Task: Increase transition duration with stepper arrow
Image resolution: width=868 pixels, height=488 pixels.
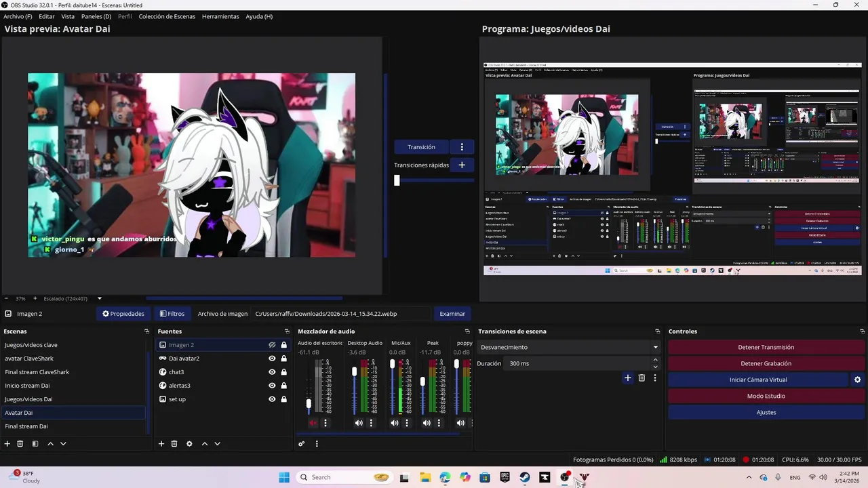Action: pyautogui.click(x=655, y=361)
